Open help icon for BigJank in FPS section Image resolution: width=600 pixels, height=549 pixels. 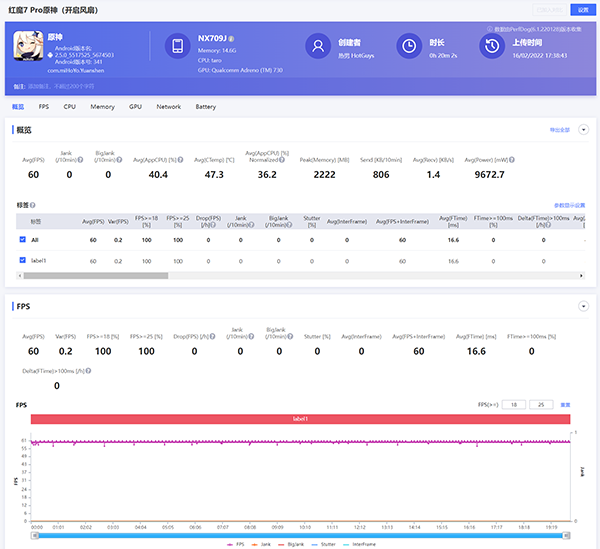pos(290,337)
